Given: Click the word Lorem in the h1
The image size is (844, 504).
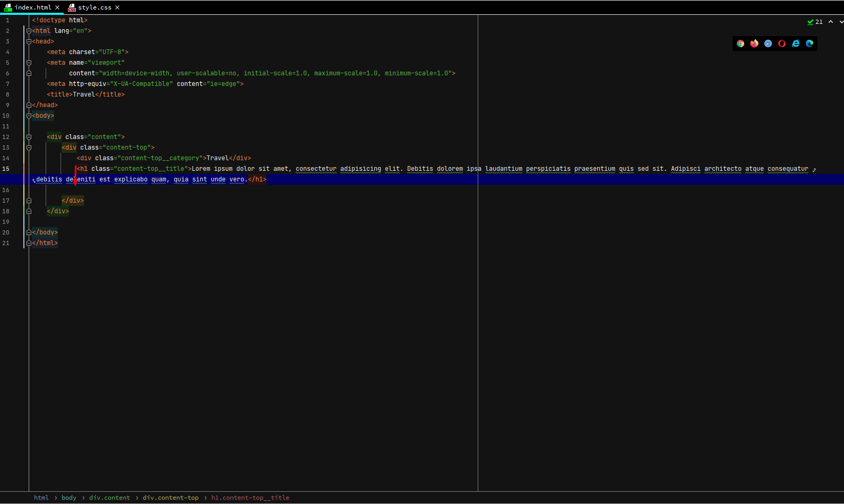Looking at the screenshot, I should pyautogui.click(x=201, y=169).
